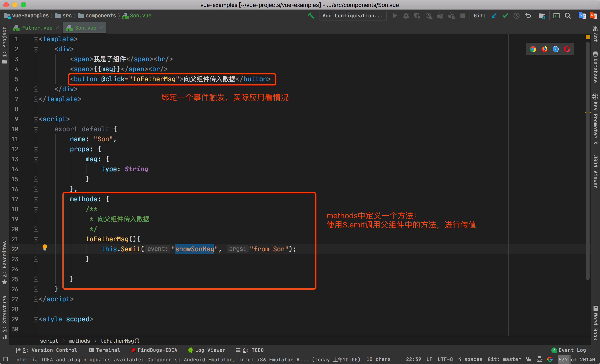Screen dimensions: 600x364
Task: Click the Git: master branch widget
Action: coord(504,359)
